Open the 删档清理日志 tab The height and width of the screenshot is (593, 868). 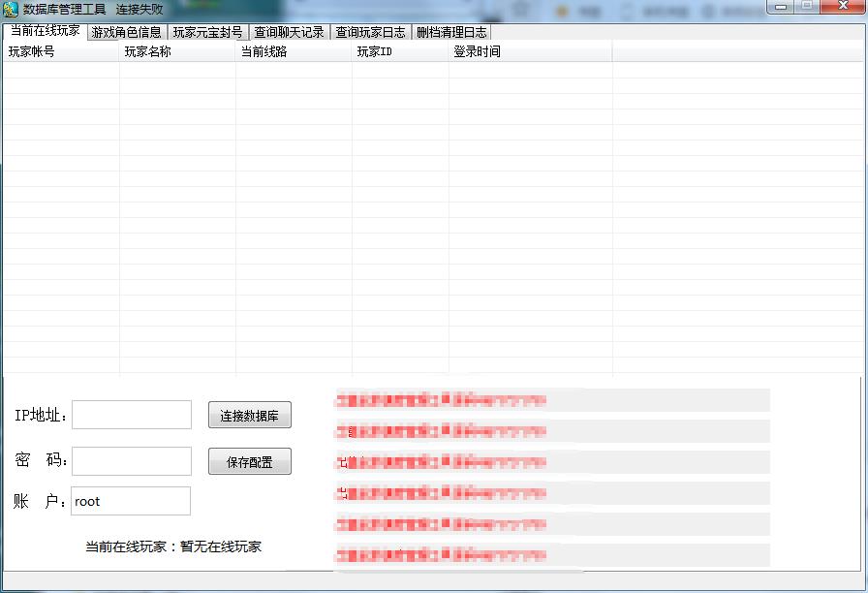tap(451, 32)
